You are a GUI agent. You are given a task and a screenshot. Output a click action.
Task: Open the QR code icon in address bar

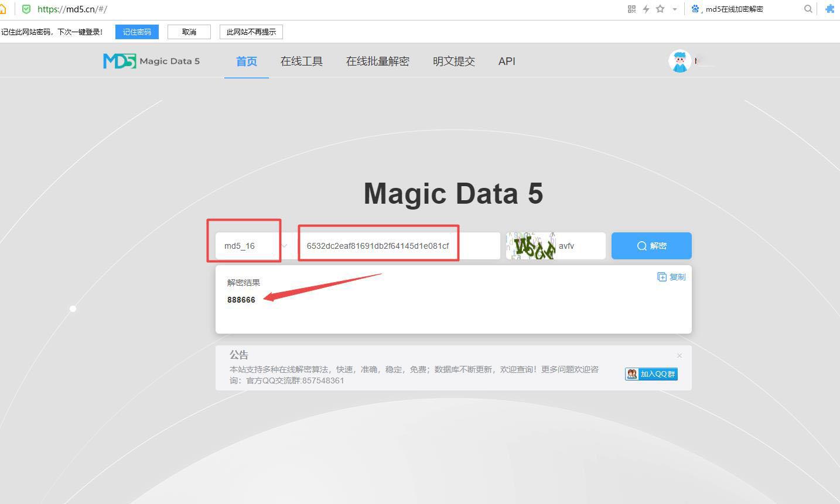(631, 9)
